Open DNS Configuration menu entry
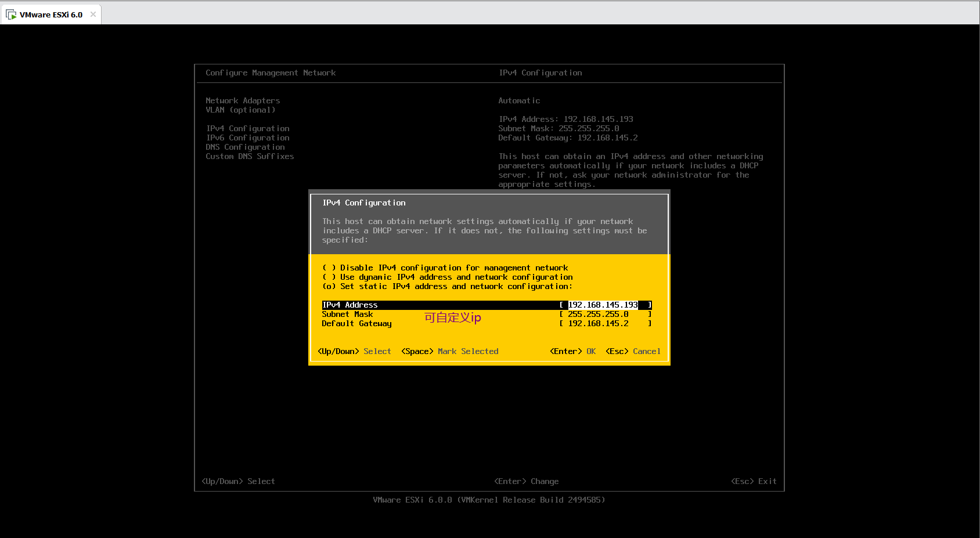Image resolution: width=980 pixels, height=538 pixels. click(245, 147)
